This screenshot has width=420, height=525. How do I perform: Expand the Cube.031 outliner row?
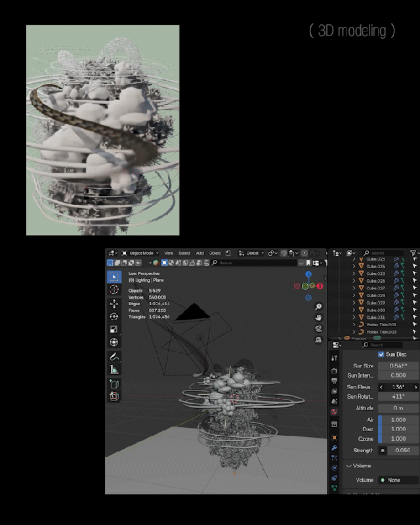[x=354, y=317]
